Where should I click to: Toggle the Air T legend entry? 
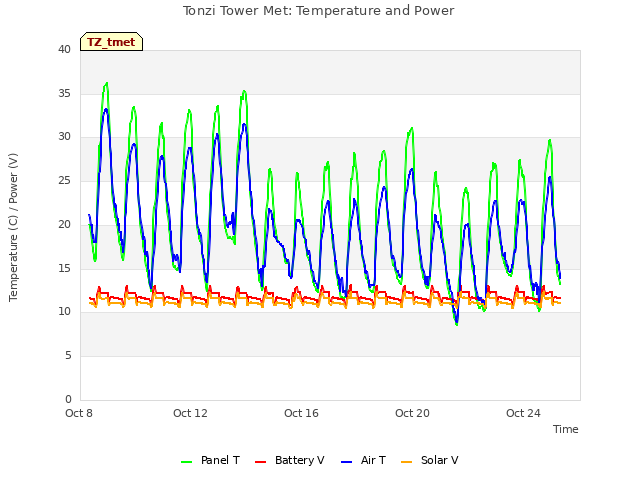tap(363, 460)
